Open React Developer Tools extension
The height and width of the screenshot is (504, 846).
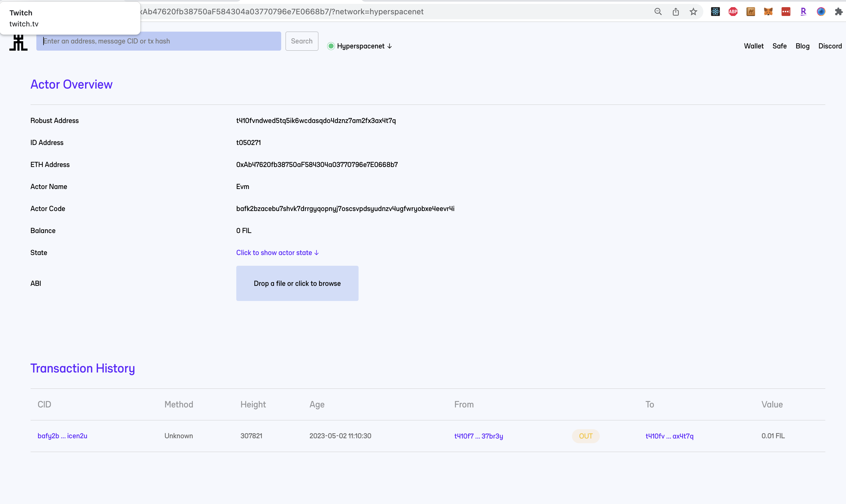click(715, 12)
